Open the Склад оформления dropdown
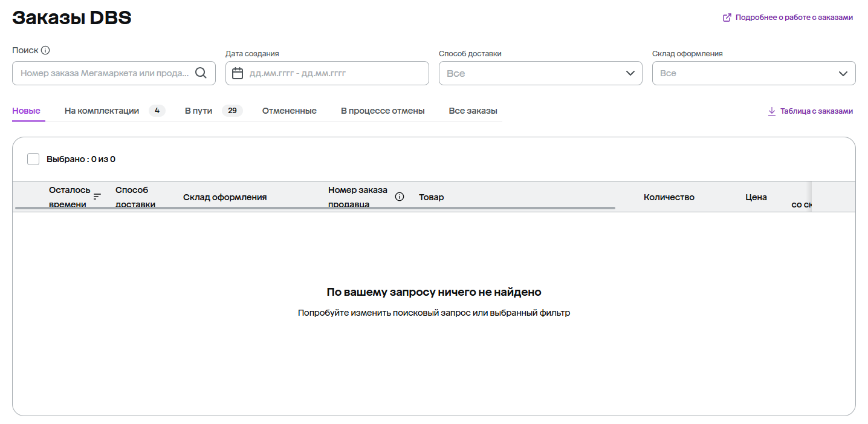Image resolution: width=868 pixels, height=424 pixels. pyautogui.click(x=753, y=73)
